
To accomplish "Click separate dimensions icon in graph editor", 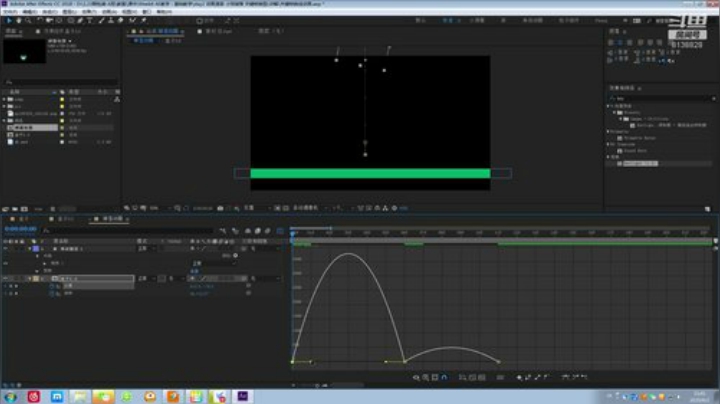I will click(x=500, y=377).
